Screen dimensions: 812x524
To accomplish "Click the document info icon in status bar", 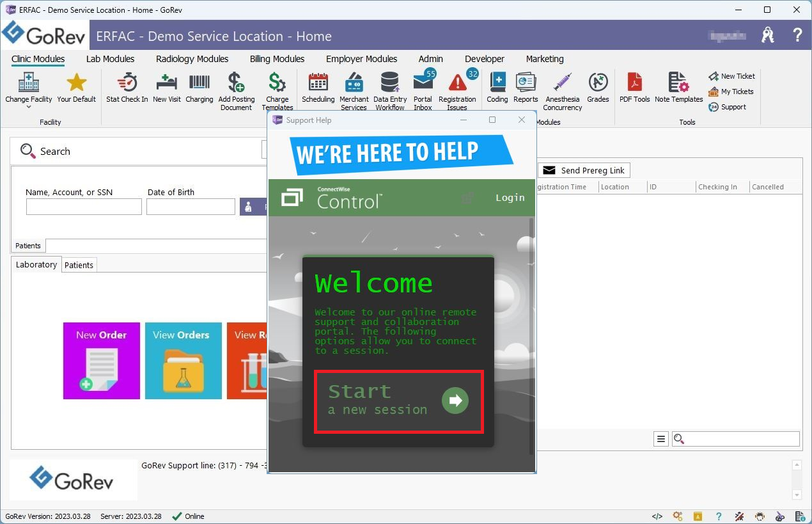I will pos(800,516).
